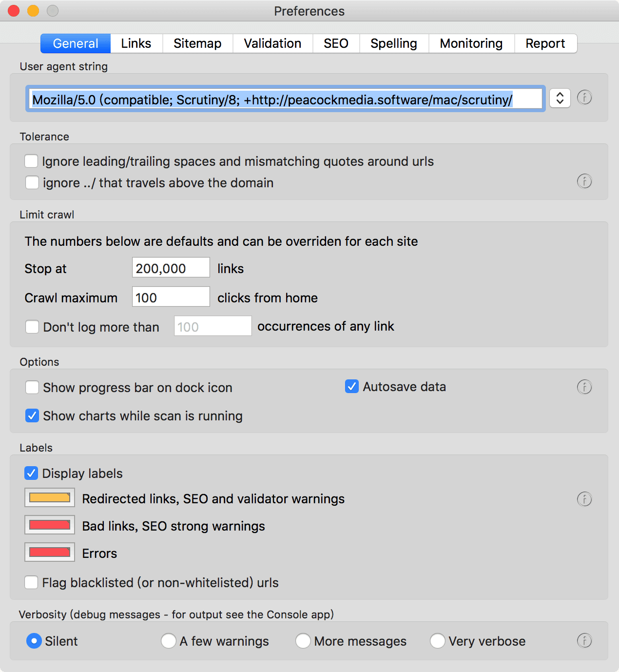Open the Bad links label color swatch

pos(50,525)
